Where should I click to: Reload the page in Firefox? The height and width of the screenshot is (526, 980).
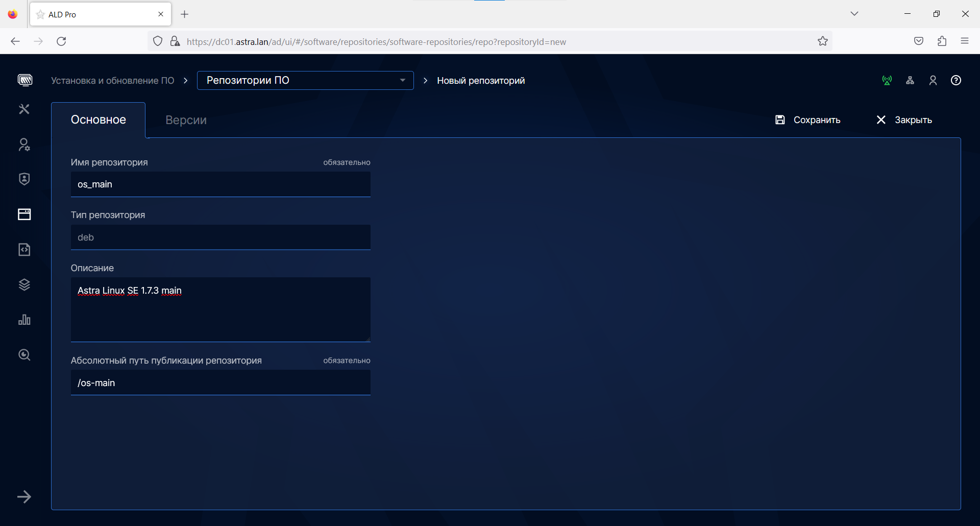[x=61, y=41]
